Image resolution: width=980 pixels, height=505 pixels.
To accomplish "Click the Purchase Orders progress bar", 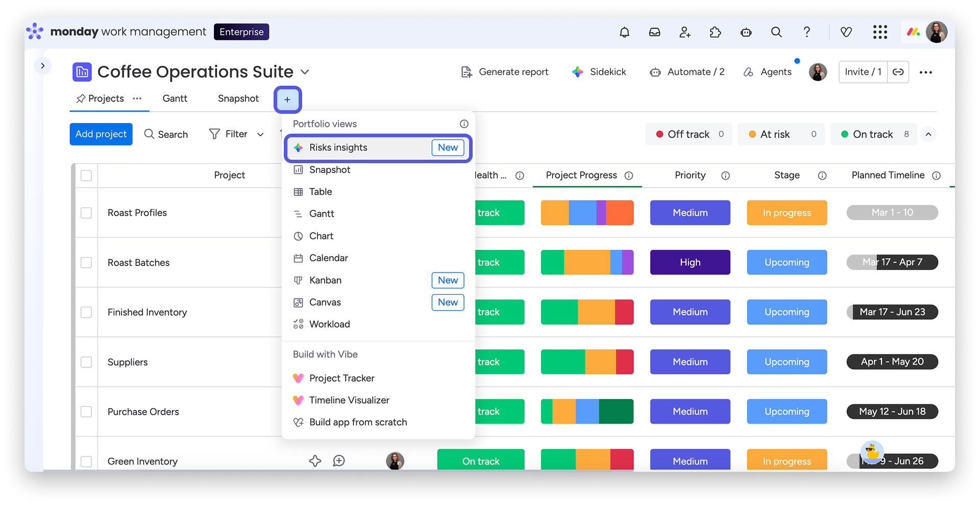I will [587, 411].
